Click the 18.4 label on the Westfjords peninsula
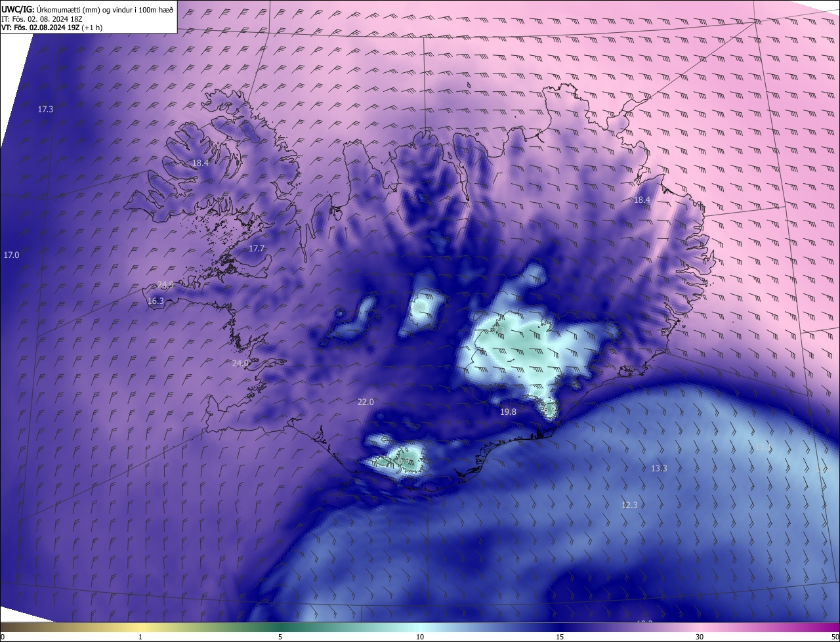This screenshot has height=642, width=840. click(x=200, y=163)
